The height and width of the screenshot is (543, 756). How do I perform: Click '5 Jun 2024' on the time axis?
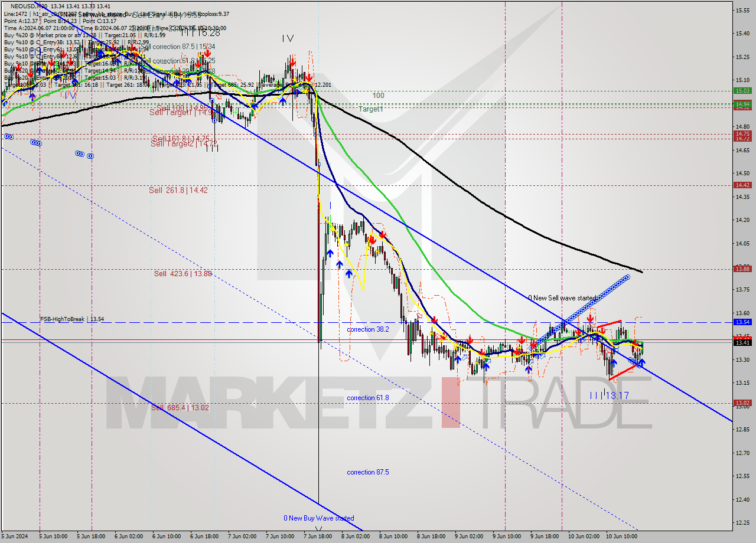click(x=15, y=537)
